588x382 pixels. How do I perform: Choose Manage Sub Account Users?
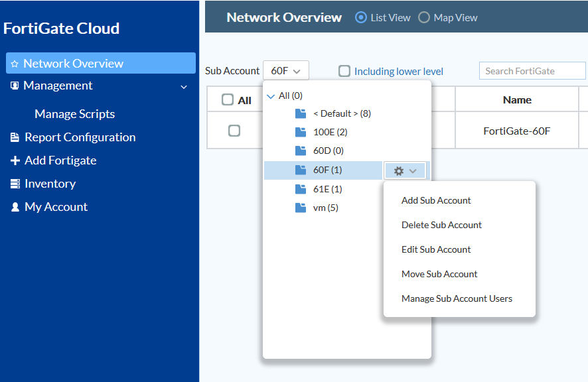457,299
